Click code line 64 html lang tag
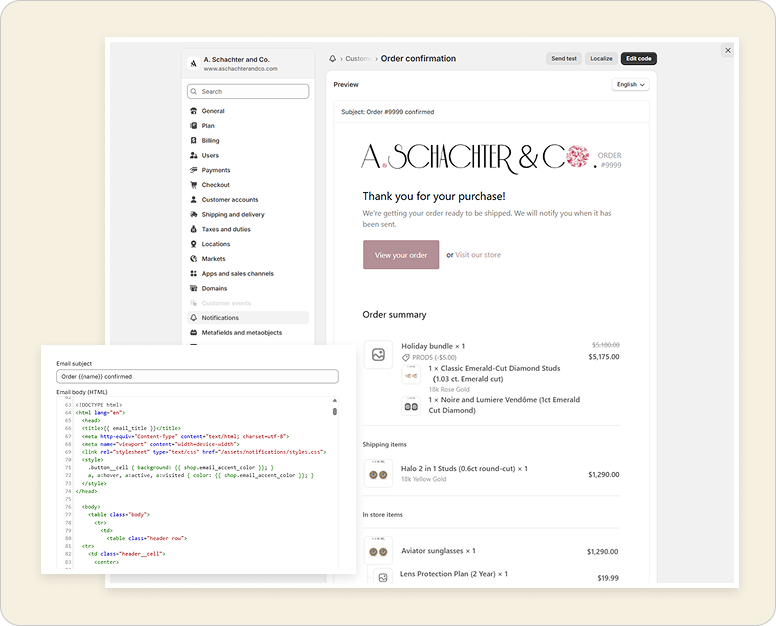 [x=100, y=412]
